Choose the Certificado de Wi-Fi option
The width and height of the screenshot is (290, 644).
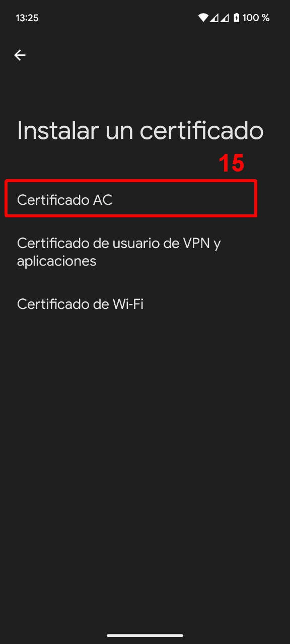tap(145, 304)
